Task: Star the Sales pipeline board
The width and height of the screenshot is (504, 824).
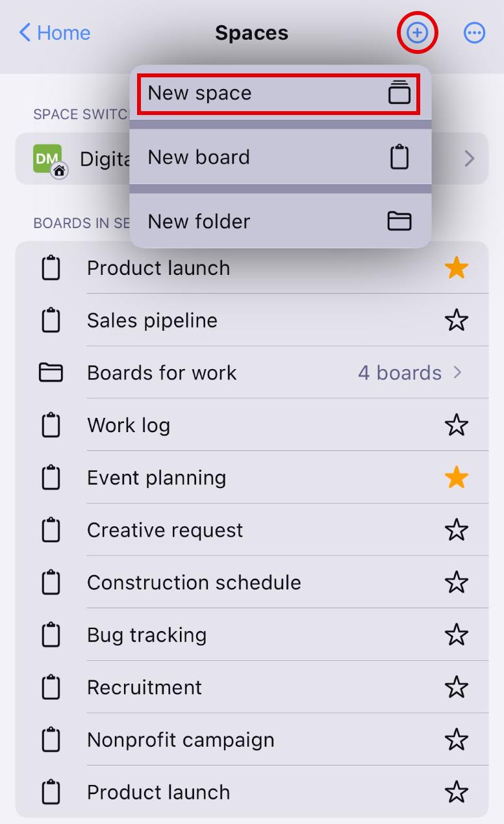Action: click(457, 320)
